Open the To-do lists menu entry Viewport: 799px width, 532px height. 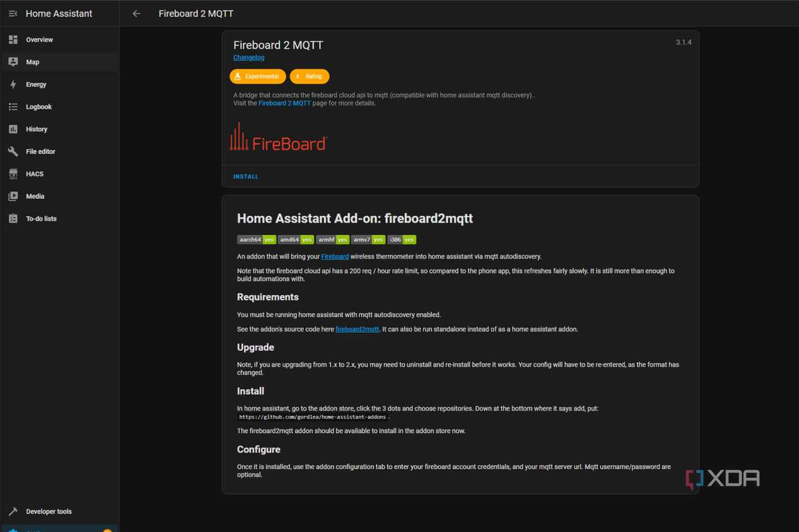[x=59, y=219]
